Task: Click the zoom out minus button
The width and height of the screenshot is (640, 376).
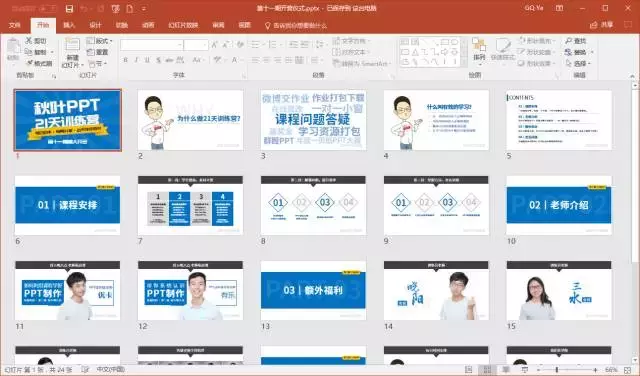Action: (538, 370)
